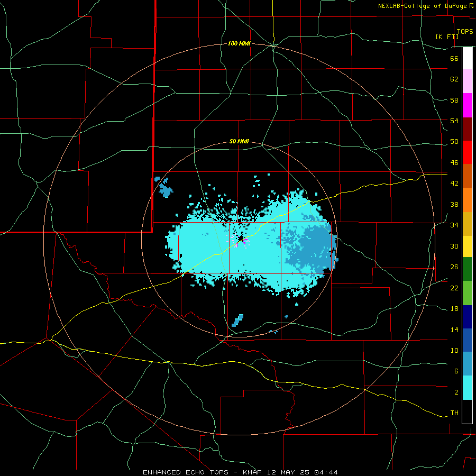Viewport: 476px width, 476px height.
Task: Click the dark red 50-54 kft swatch
Action: [x=467, y=129]
